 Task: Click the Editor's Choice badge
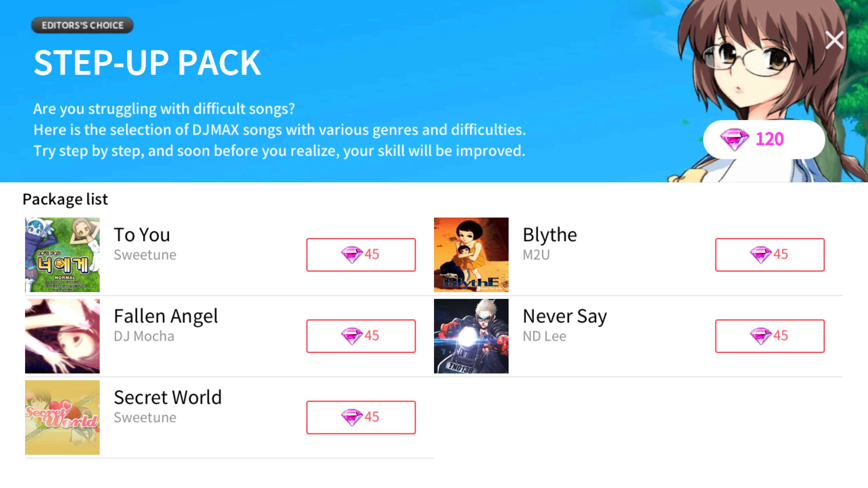coord(82,25)
